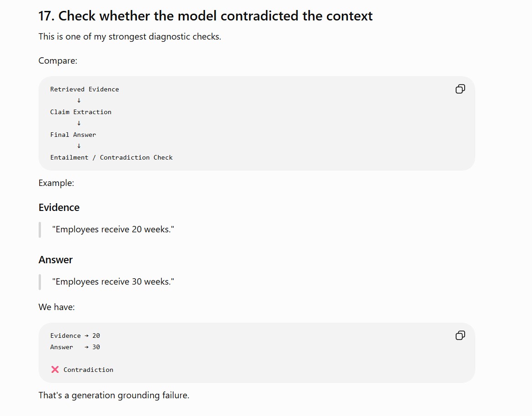Click the 'Evidence → 20' code line

[x=75, y=336]
